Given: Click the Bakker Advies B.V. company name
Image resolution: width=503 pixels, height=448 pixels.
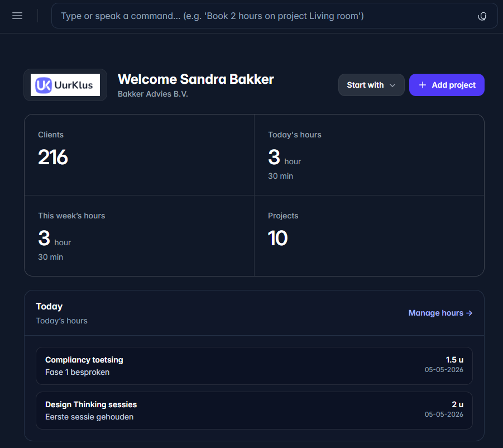Looking at the screenshot, I should pyautogui.click(x=153, y=94).
